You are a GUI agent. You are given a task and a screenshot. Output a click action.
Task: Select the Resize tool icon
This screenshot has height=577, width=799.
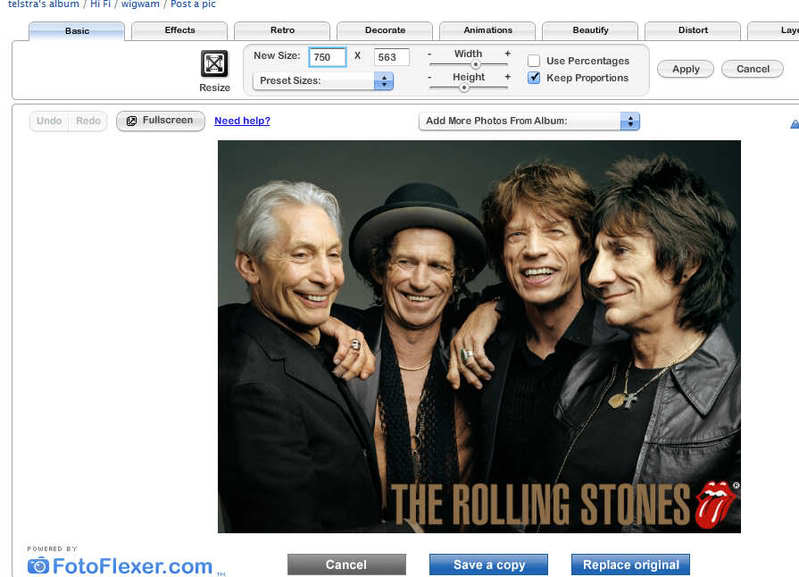tap(214, 64)
